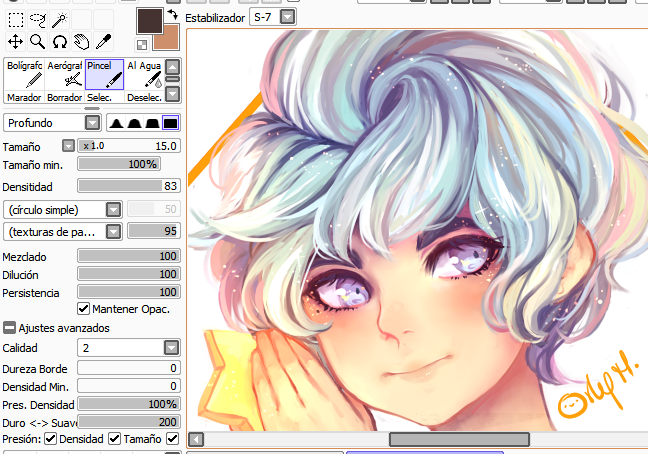The height and width of the screenshot is (454, 648).
Task: Choose the Aerógrafo airbrush tool
Action: (64, 75)
